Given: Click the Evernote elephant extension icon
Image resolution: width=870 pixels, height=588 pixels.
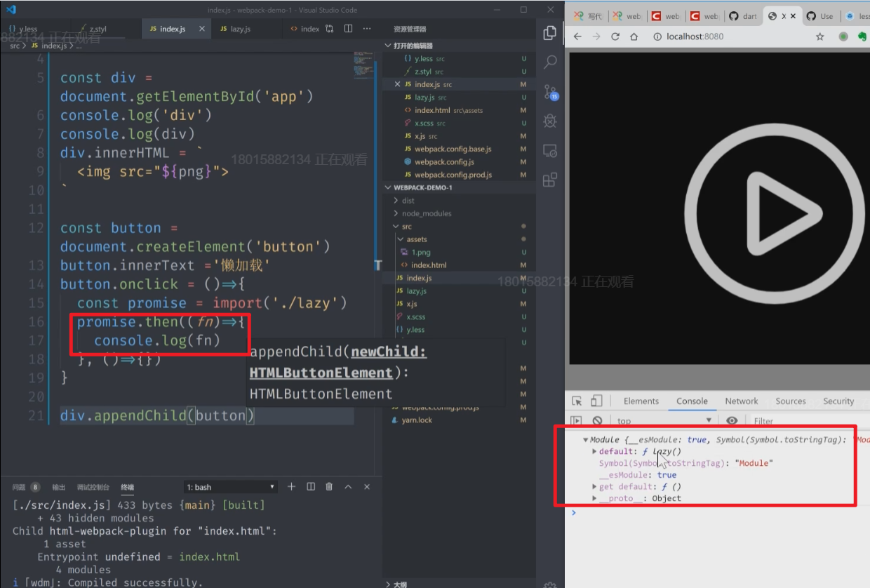Looking at the screenshot, I should pyautogui.click(x=862, y=36).
